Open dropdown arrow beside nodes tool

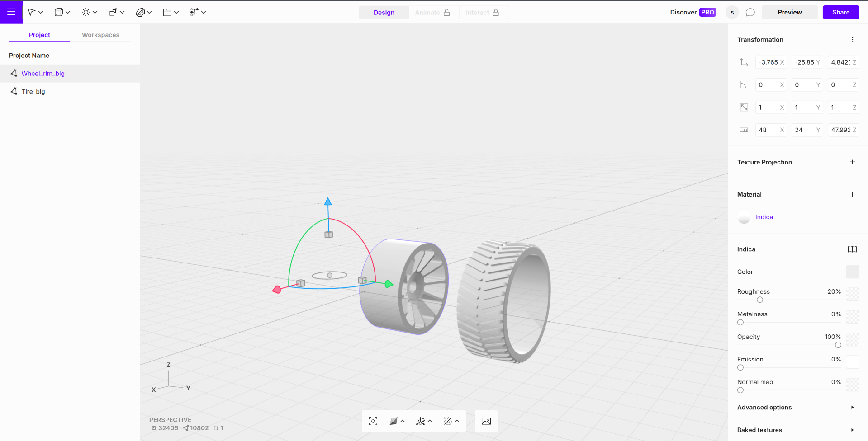click(204, 12)
